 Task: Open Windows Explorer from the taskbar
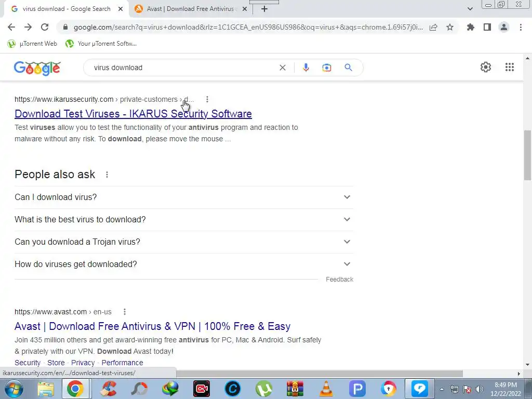click(46, 389)
